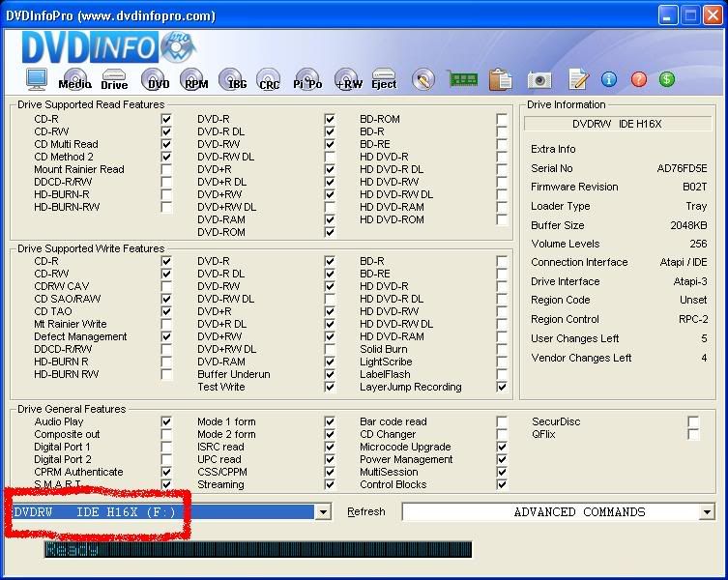Click the DVDInfoPro logo banner

[x=108, y=47]
